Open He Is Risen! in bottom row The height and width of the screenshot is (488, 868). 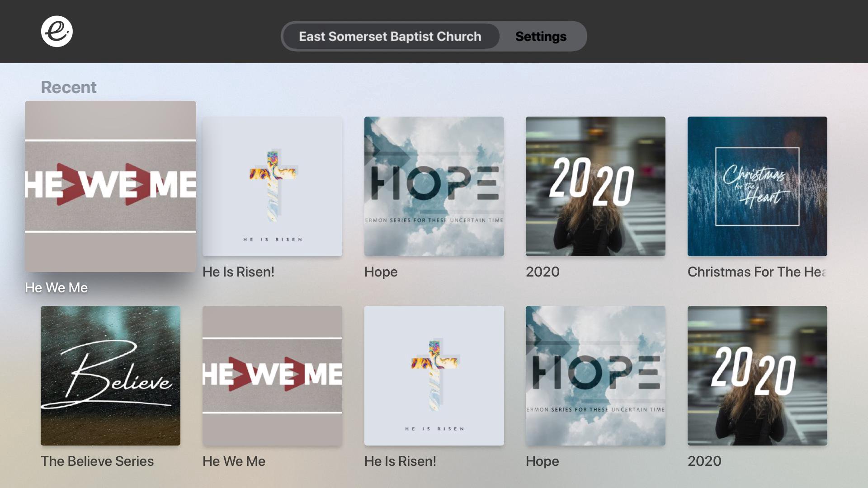[x=434, y=375]
